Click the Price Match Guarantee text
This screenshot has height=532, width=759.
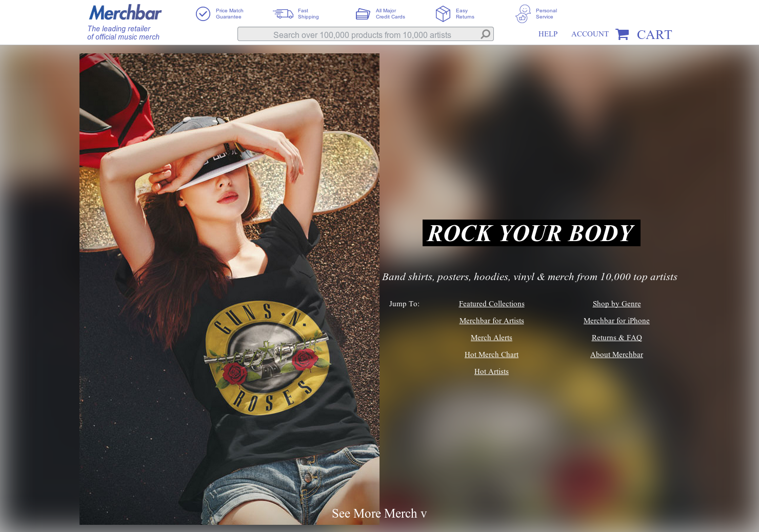click(x=229, y=14)
